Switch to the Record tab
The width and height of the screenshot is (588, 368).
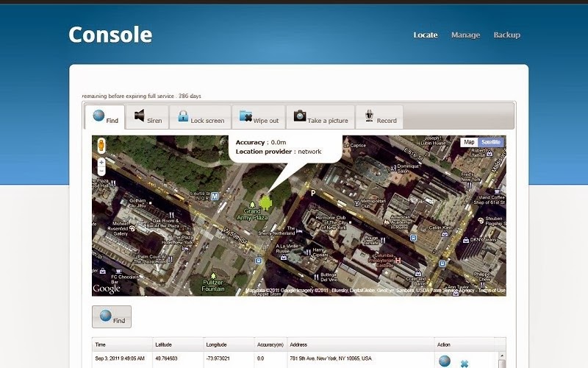pyautogui.click(x=379, y=117)
